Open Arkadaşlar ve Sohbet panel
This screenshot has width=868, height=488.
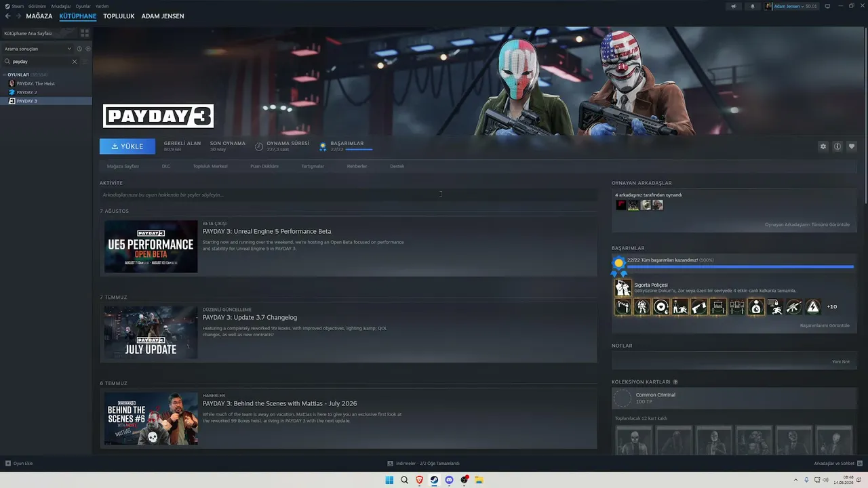(838, 464)
